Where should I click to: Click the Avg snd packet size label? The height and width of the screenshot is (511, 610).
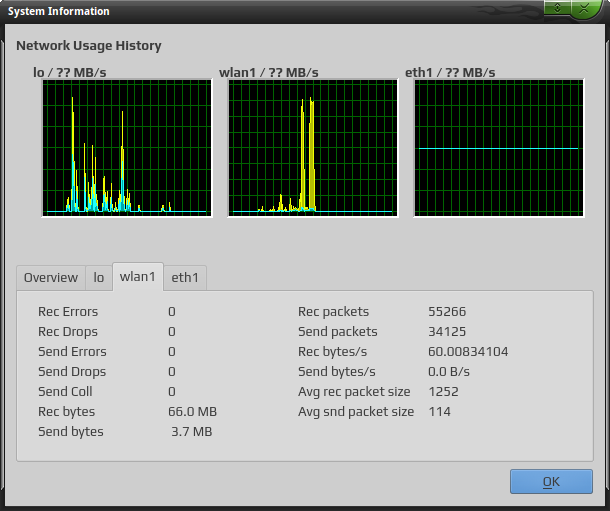coord(356,412)
